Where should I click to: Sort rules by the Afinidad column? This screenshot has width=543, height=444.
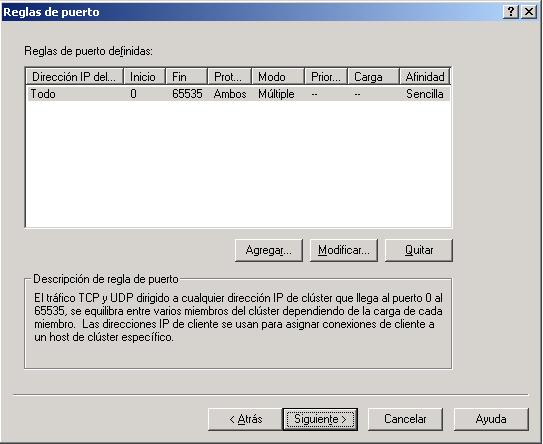point(425,77)
